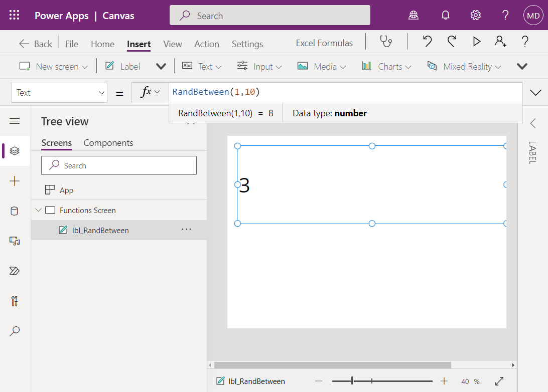Open the app launcher waffle icon

pyautogui.click(x=15, y=15)
